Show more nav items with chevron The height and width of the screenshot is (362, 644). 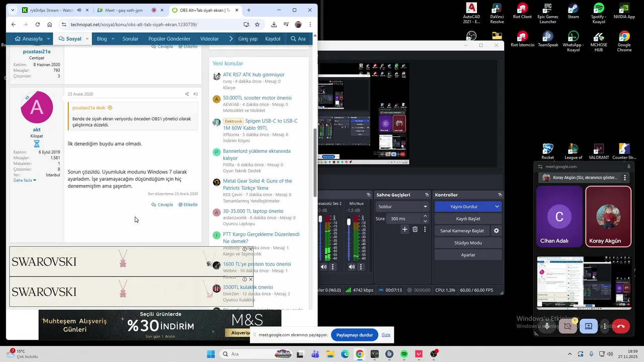231,39
